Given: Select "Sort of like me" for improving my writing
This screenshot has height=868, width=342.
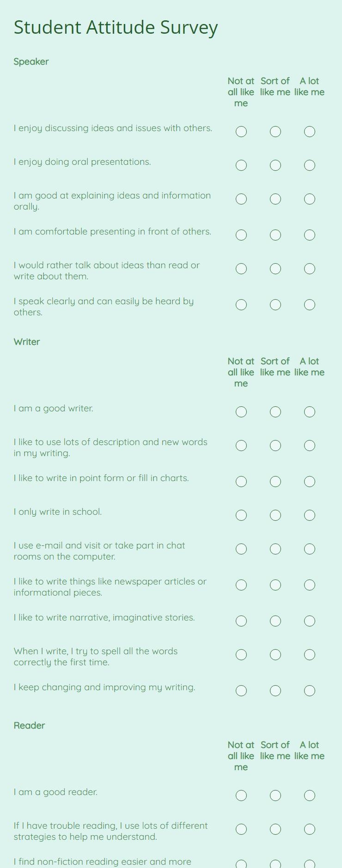Looking at the screenshot, I should point(275,690).
